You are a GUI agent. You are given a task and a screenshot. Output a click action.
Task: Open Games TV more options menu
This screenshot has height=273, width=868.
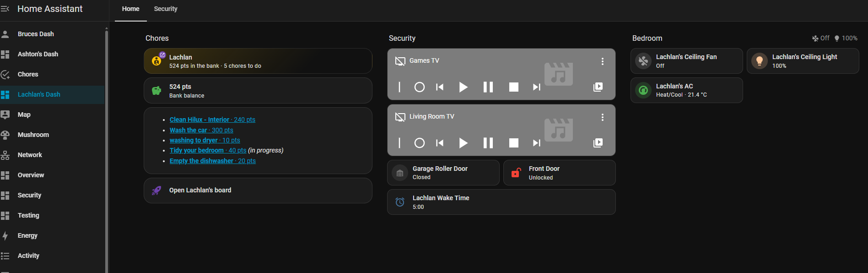pos(602,61)
